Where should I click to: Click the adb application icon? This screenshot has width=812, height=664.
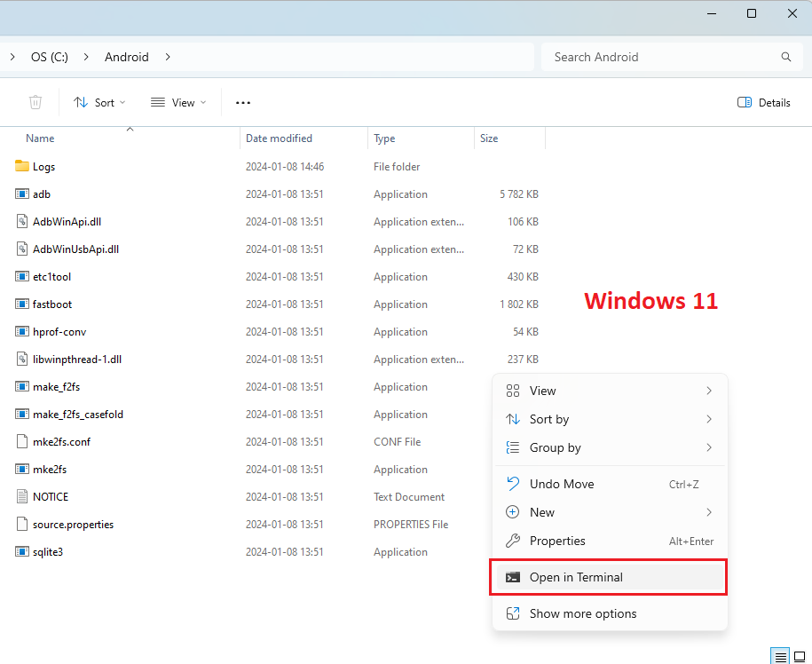pos(22,194)
